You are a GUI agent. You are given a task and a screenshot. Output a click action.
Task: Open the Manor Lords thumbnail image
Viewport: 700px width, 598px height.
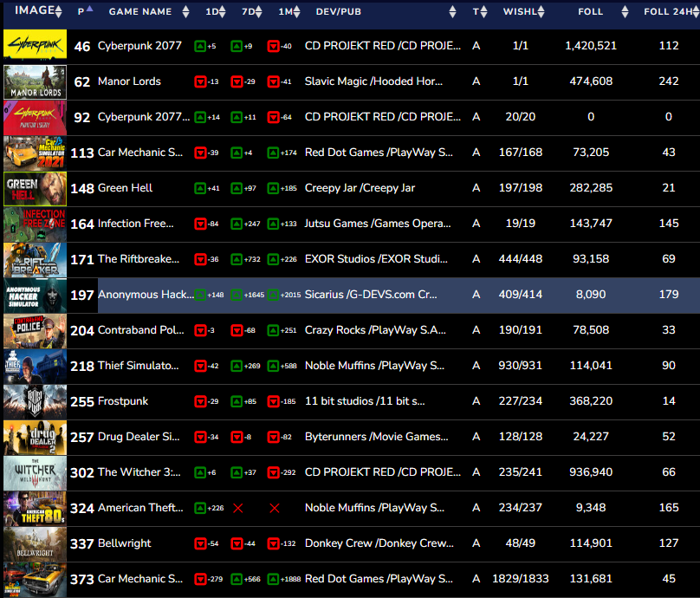coord(36,82)
